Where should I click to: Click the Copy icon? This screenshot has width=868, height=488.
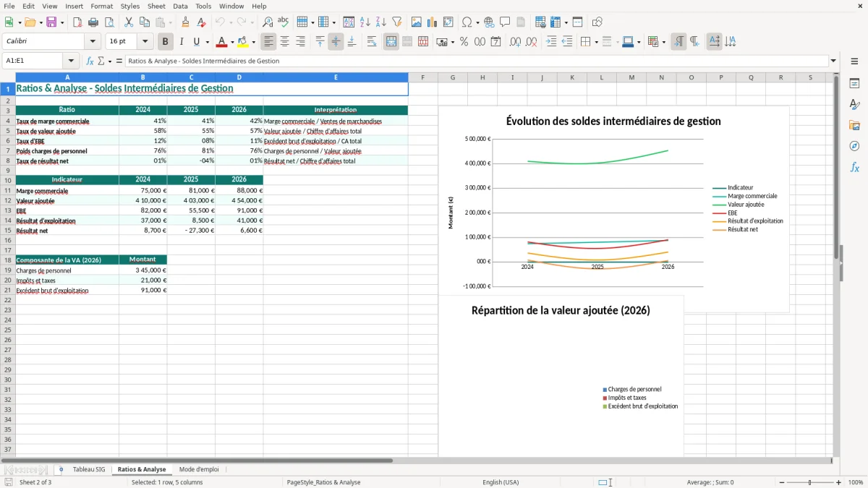pyautogui.click(x=145, y=22)
